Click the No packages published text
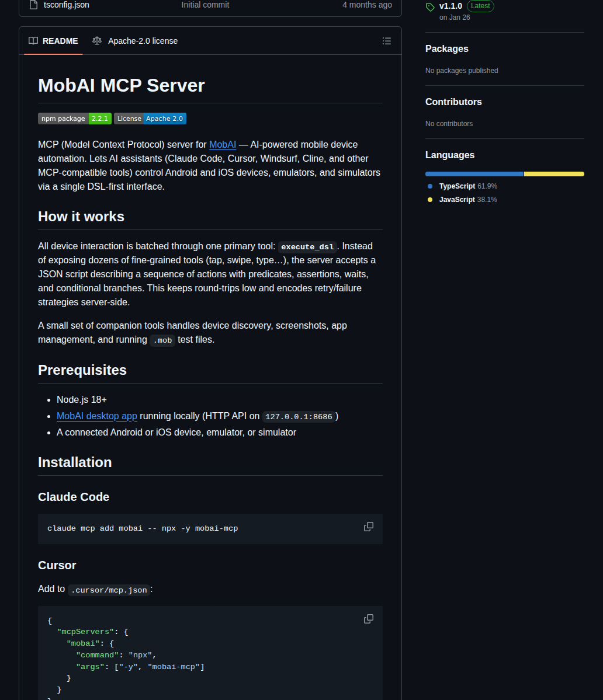Viewport: 603px width, 700px height. [x=462, y=71]
